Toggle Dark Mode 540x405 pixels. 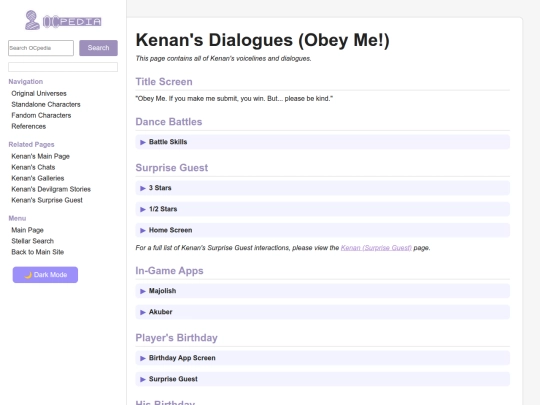(45, 275)
